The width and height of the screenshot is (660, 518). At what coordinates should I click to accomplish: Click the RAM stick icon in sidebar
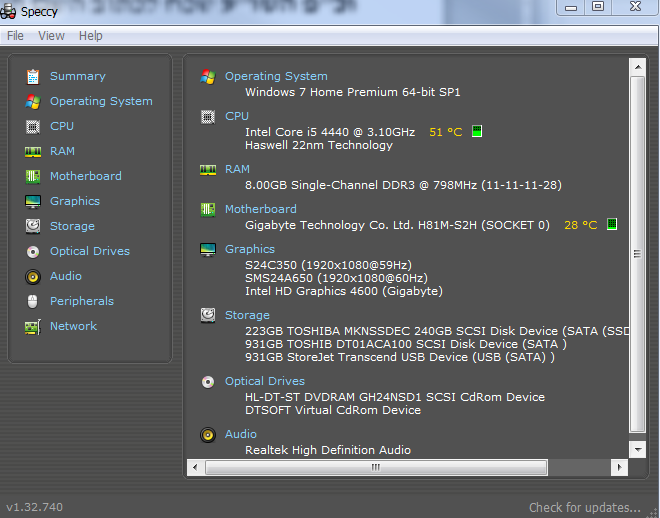[33, 151]
